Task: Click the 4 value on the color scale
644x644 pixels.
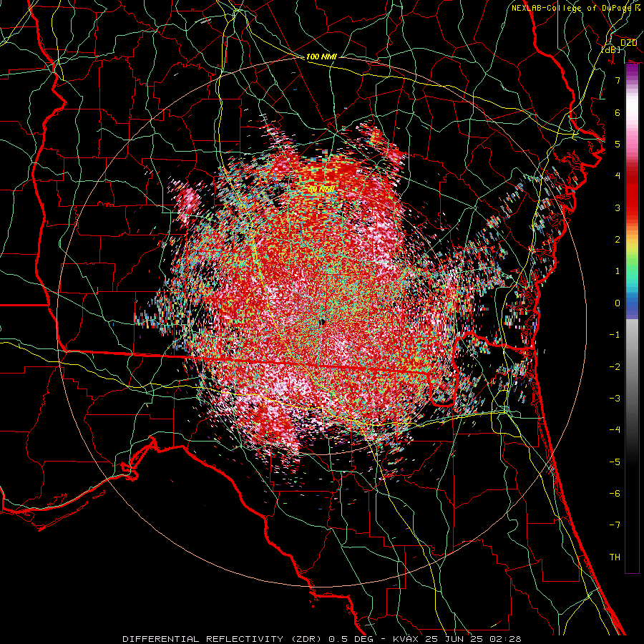Action: (618, 176)
